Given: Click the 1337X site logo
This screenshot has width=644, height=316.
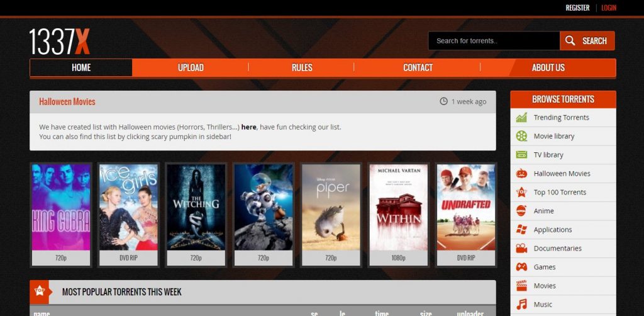Looking at the screenshot, I should [x=60, y=42].
